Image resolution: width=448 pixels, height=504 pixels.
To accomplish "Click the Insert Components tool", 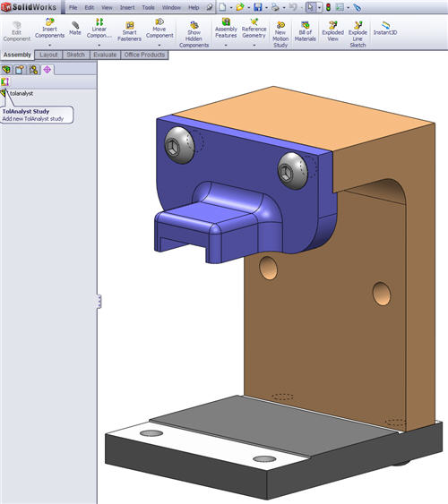I will pyautogui.click(x=49, y=29).
